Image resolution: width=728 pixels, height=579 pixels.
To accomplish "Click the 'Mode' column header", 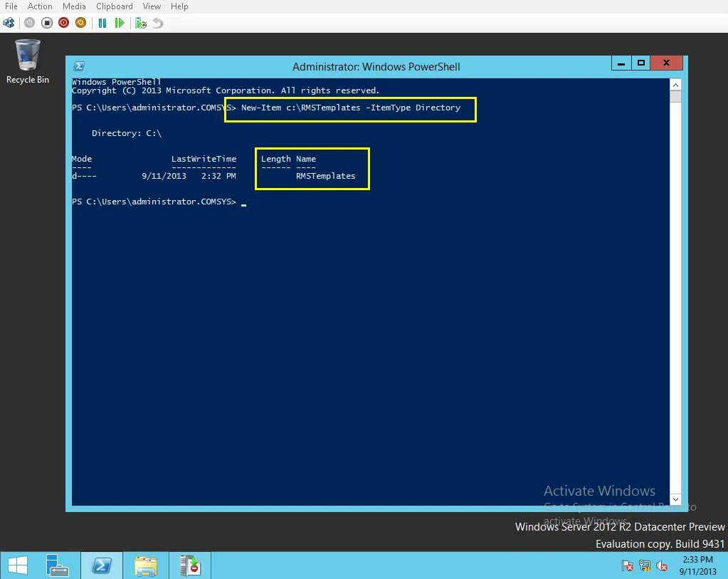I will pyautogui.click(x=82, y=158).
